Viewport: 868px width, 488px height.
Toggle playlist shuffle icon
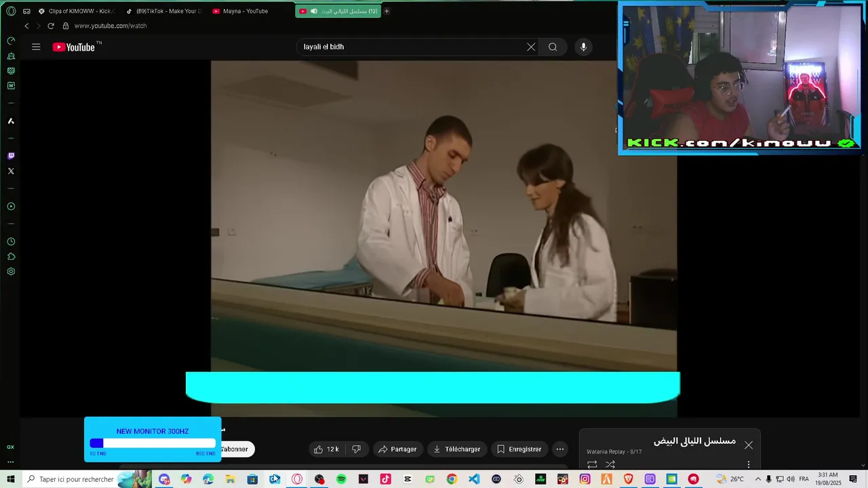pyautogui.click(x=610, y=464)
